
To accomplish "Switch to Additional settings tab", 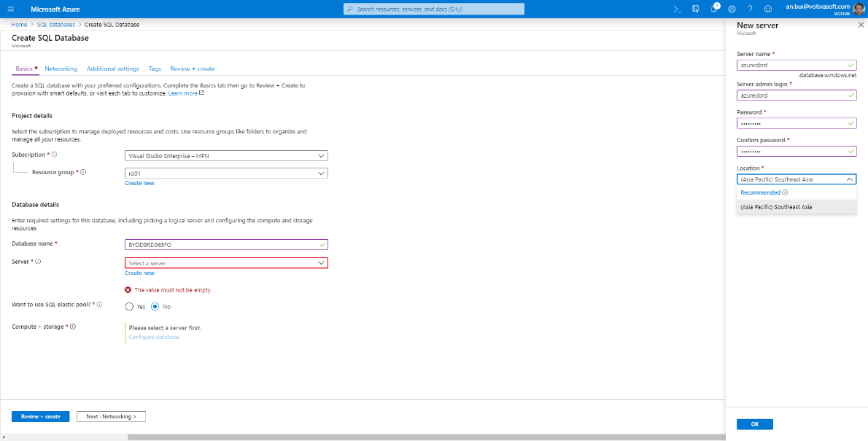I will [113, 69].
